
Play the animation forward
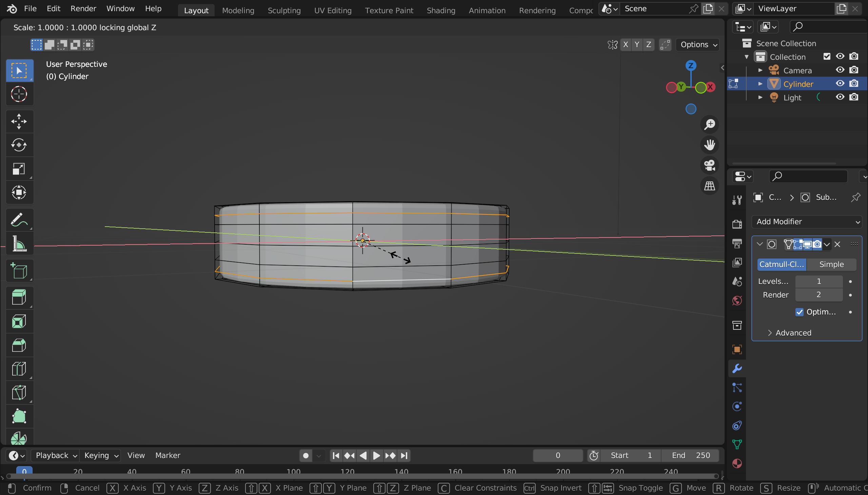click(x=376, y=456)
